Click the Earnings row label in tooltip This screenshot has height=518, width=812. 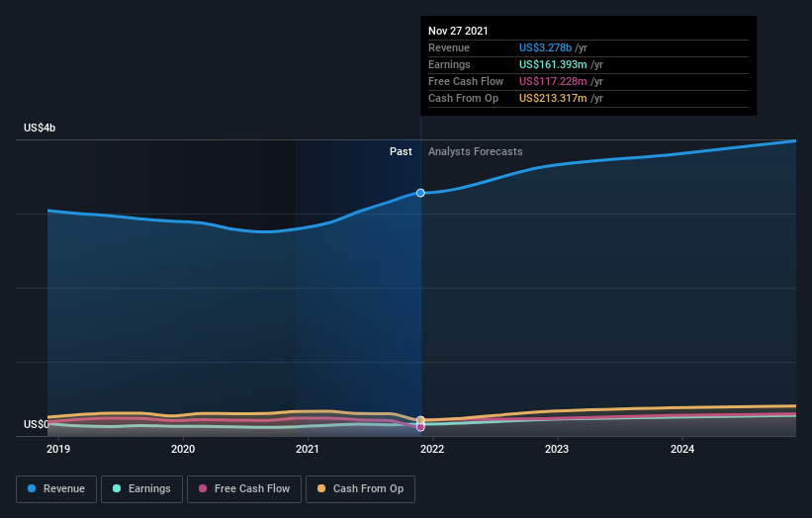click(x=449, y=64)
